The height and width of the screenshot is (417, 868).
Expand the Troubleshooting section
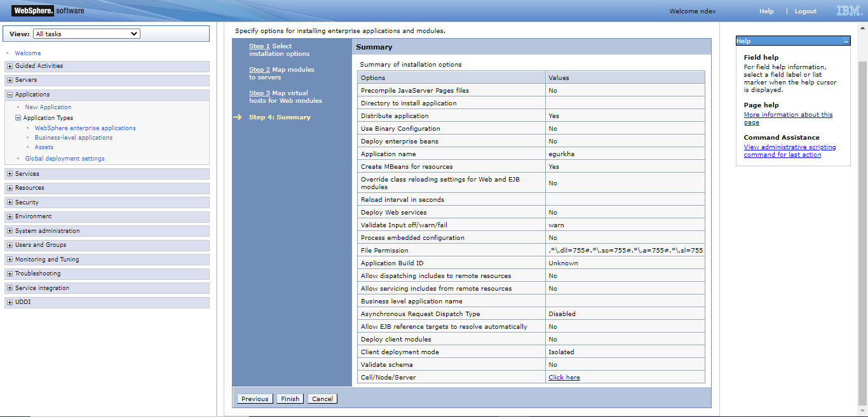point(10,274)
